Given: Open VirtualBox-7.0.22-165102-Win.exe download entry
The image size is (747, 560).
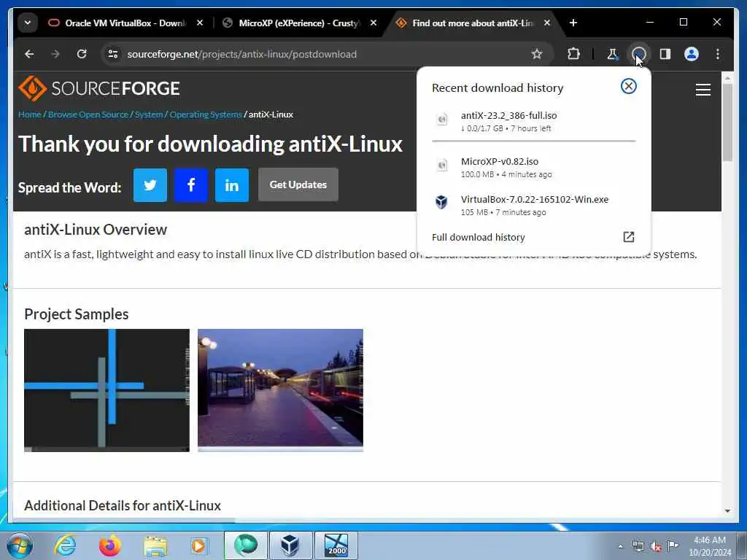Looking at the screenshot, I should pos(533,205).
